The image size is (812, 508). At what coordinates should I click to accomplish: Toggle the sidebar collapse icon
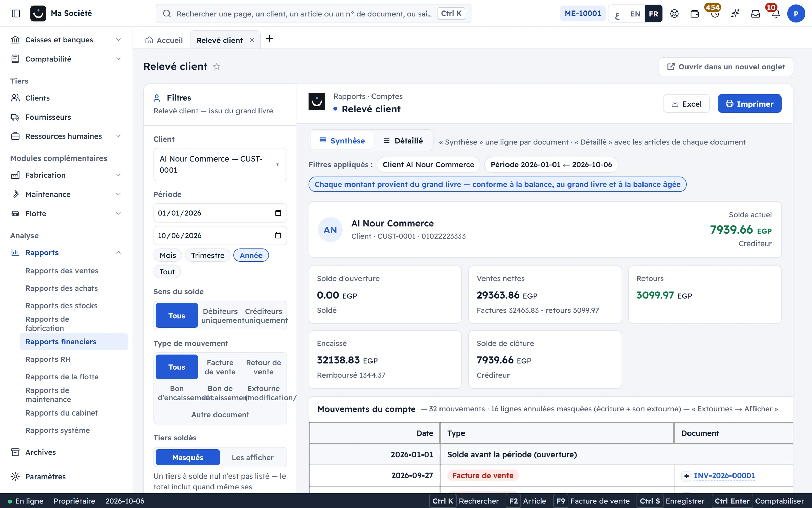click(x=16, y=13)
